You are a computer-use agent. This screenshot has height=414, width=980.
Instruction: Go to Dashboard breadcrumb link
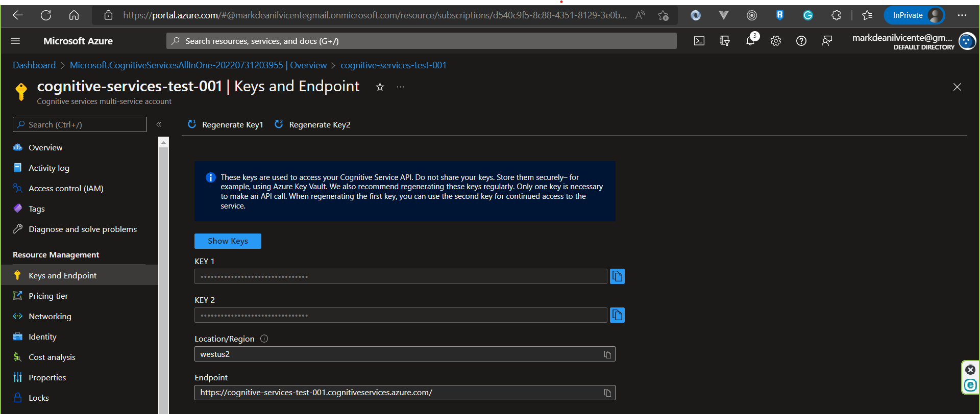coord(34,65)
